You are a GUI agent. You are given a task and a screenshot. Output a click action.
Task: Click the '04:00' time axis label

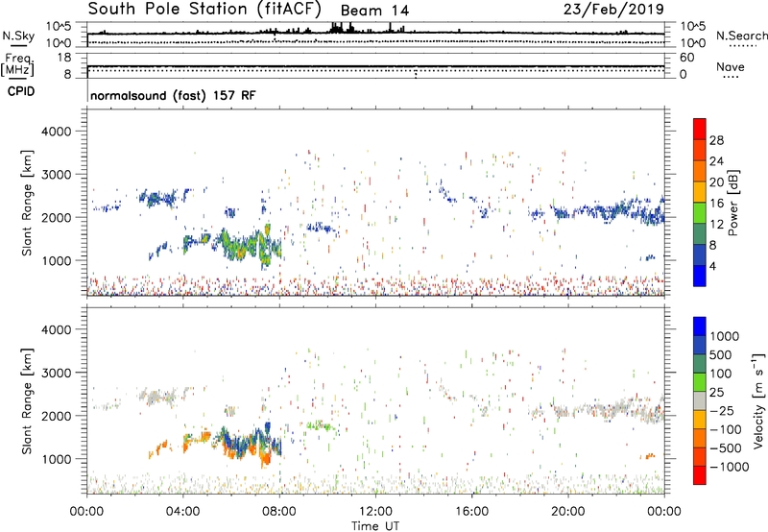(182, 512)
